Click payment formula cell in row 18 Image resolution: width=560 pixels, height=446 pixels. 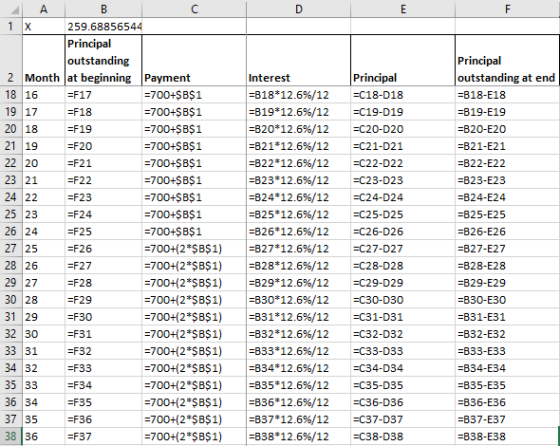coord(194,95)
